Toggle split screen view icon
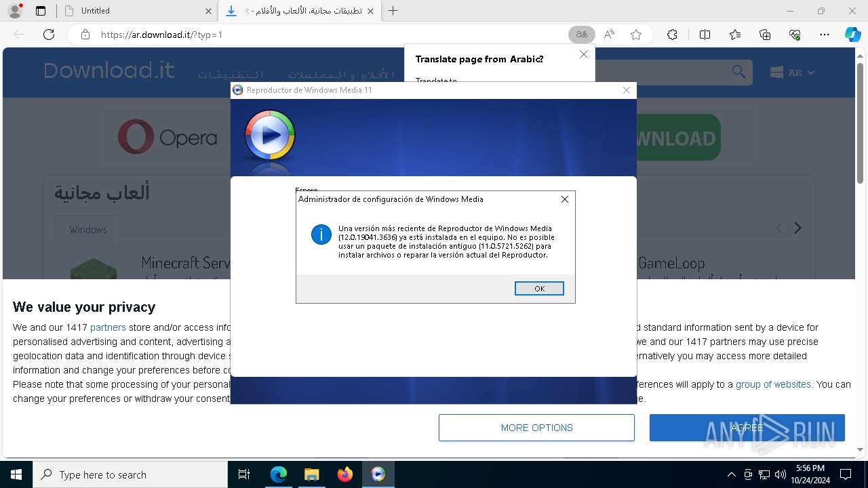Viewport: 868px width, 488px height. (x=705, y=35)
